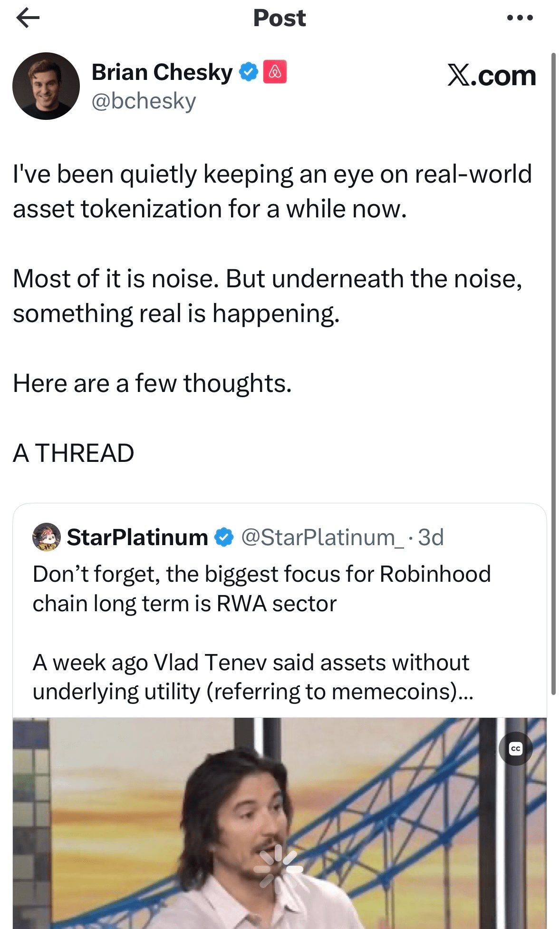Open the three-dot more options menu
This screenshot has height=929, width=560.
tap(520, 18)
